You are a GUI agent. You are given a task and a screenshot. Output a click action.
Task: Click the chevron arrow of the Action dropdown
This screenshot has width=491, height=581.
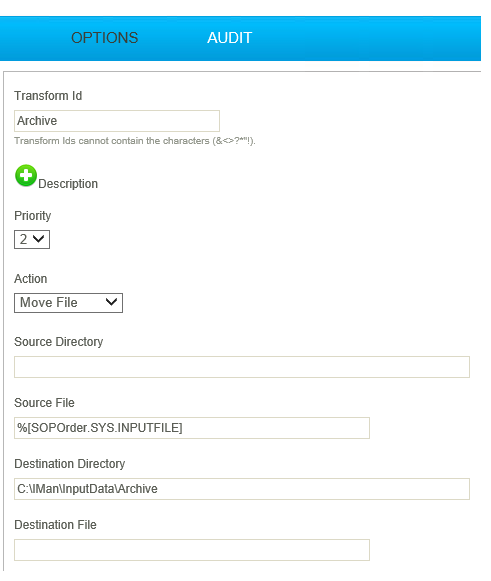[x=111, y=302]
